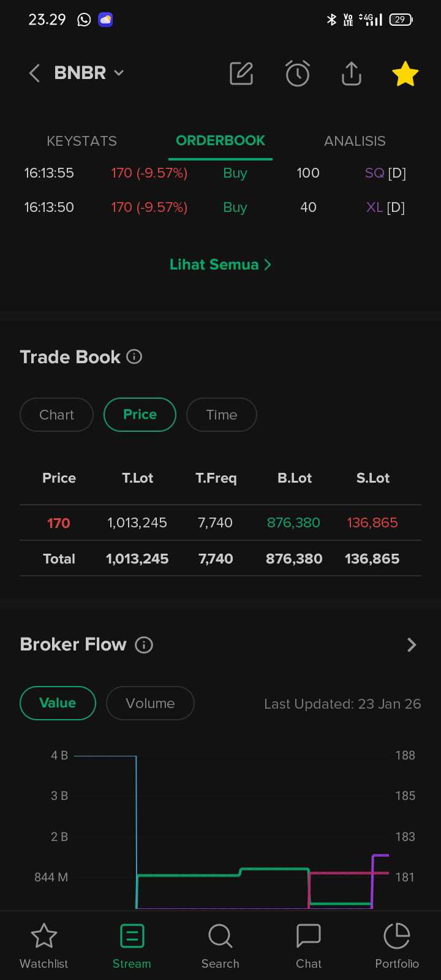Open Trade Book info icon

pyautogui.click(x=134, y=356)
